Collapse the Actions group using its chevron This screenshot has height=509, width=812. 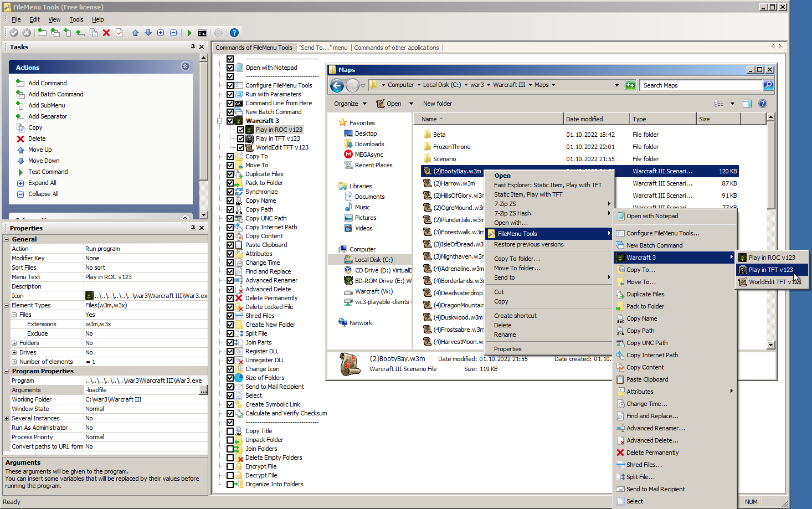point(185,66)
